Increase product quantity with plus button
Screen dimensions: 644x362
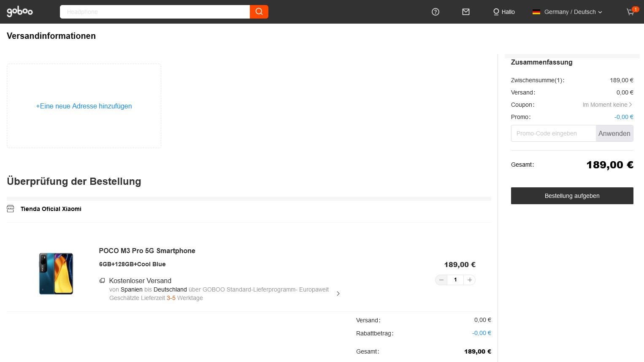click(x=469, y=280)
